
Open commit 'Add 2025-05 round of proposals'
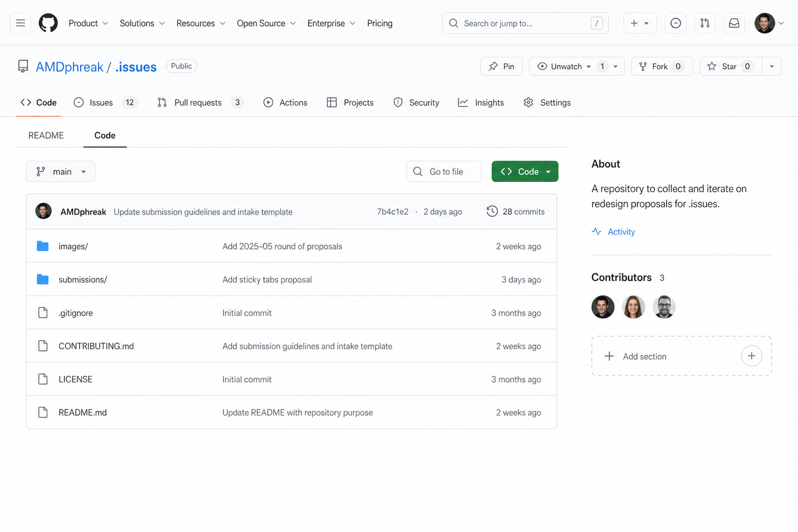(x=282, y=246)
